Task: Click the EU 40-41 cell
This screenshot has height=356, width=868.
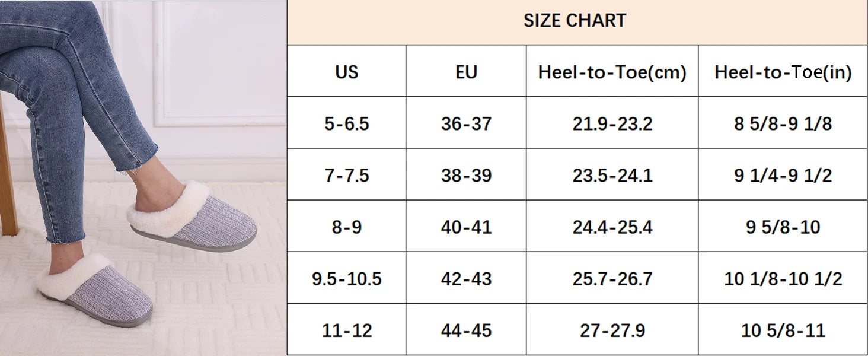Action: [466, 226]
